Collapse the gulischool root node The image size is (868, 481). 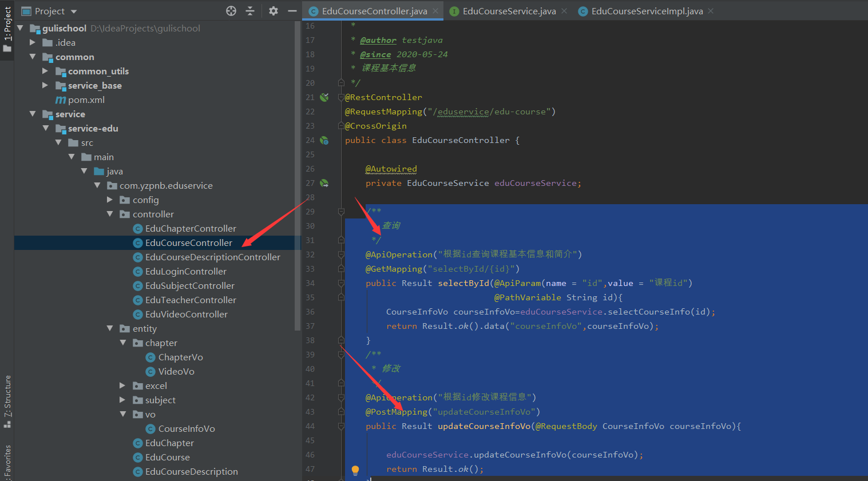[20, 28]
